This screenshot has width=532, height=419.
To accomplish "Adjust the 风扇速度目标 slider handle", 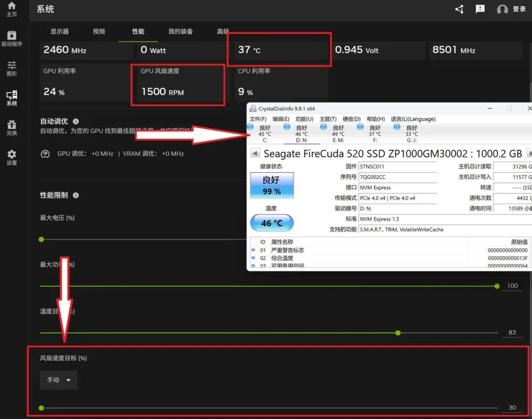I will tap(42, 408).
